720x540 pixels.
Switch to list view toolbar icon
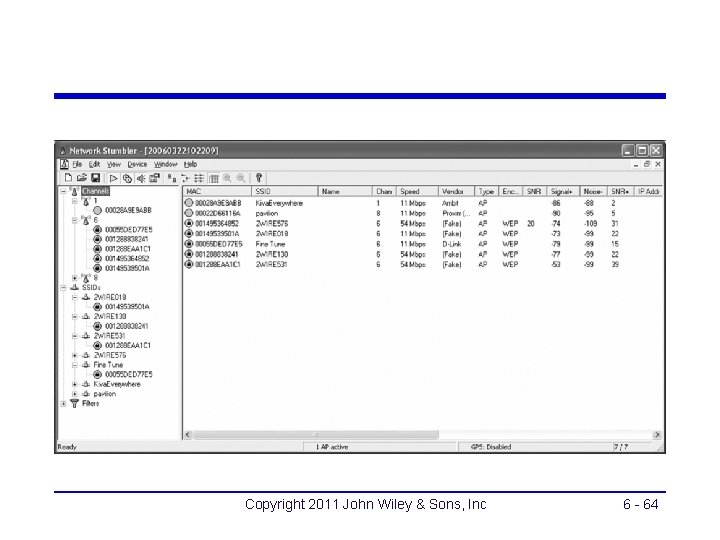(x=199, y=178)
